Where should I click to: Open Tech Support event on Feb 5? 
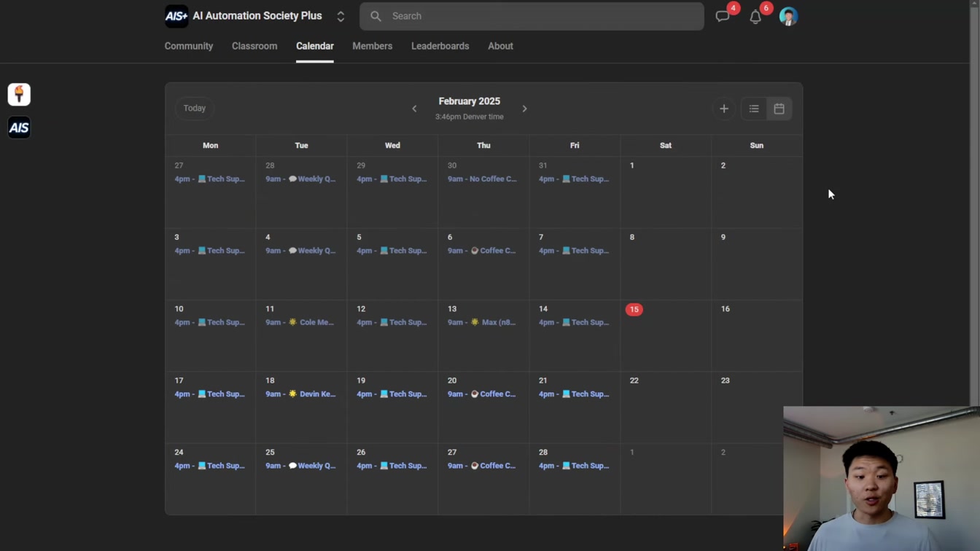click(392, 251)
